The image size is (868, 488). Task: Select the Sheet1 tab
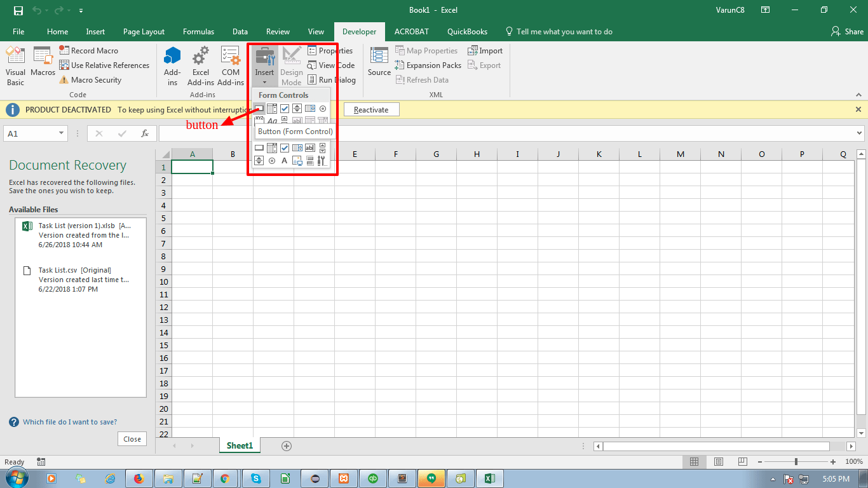pos(240,446)
